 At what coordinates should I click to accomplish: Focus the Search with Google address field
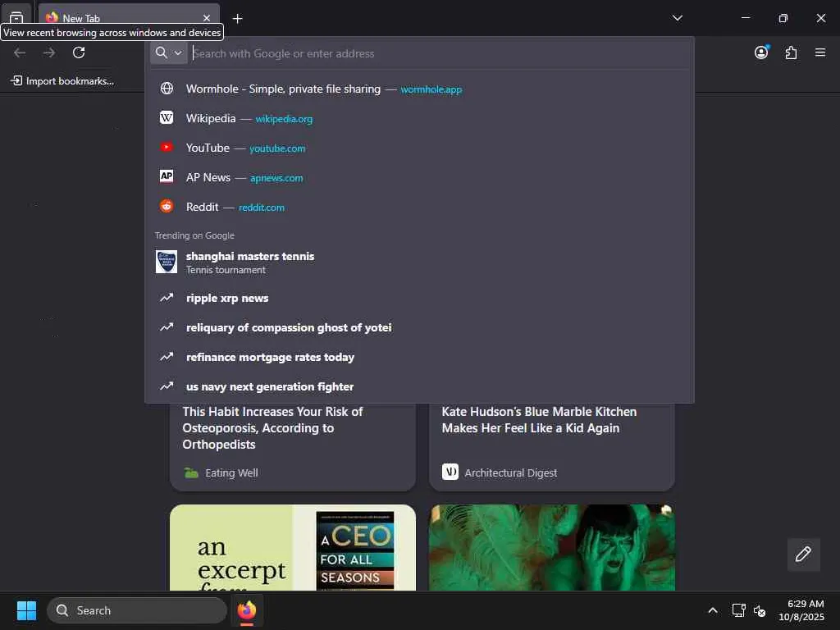pos(440,53)
